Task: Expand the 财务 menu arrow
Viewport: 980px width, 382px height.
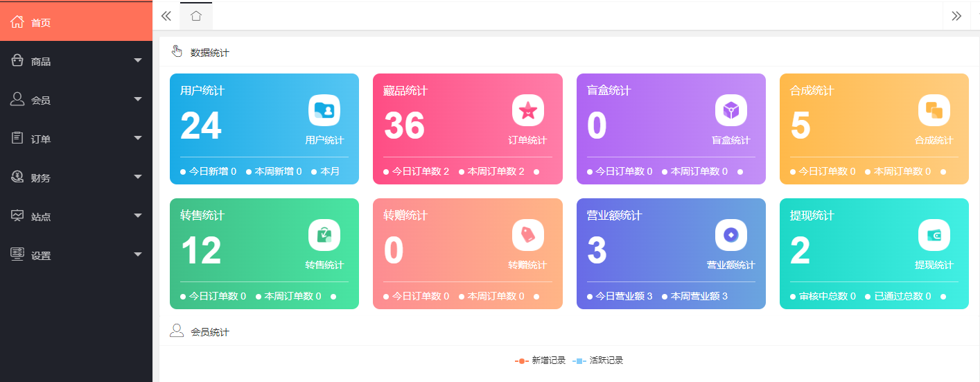Action: (x=137, y=177)
